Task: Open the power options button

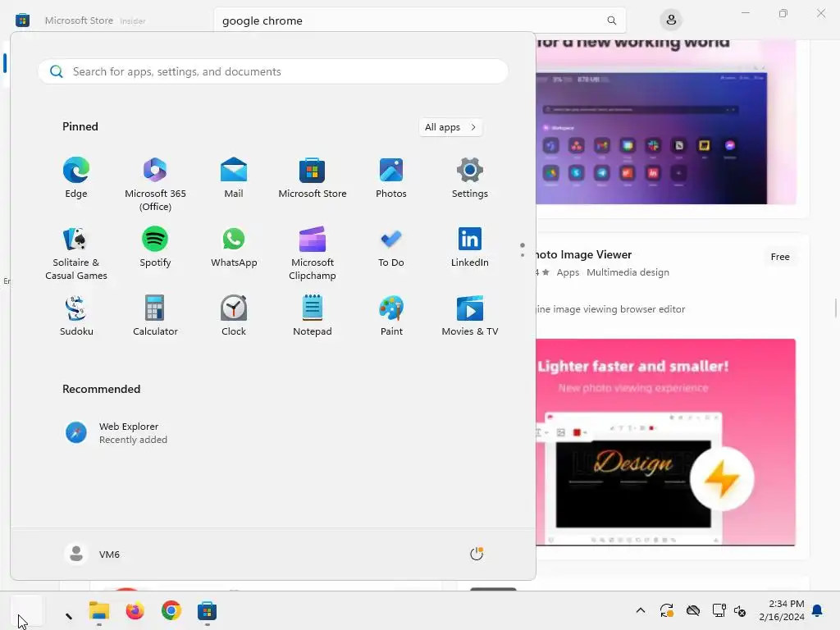Action: click(x=477, y=554)
